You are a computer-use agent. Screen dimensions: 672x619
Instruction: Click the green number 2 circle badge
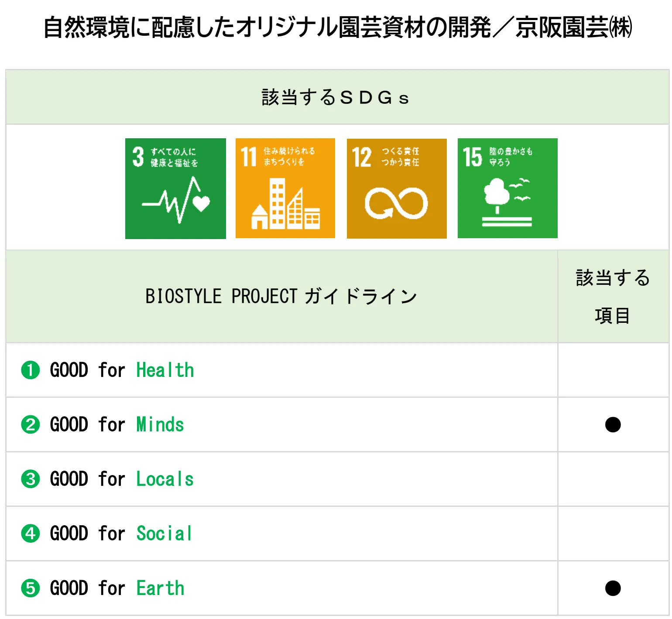click(x=31, y=425)
